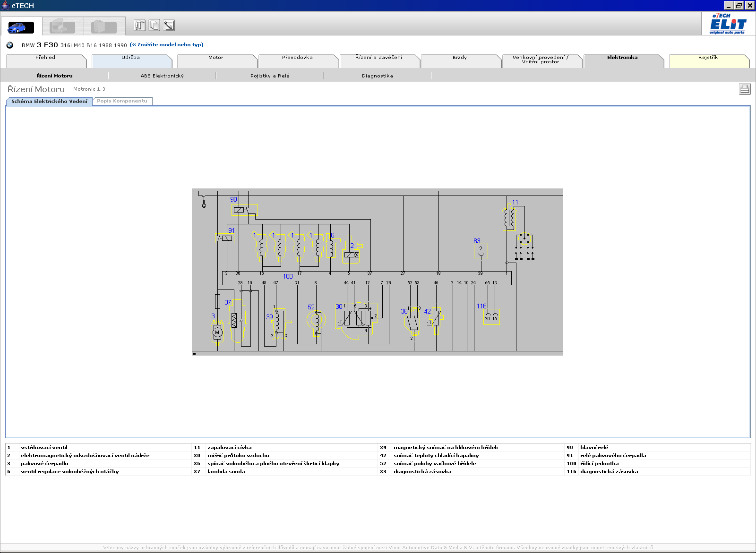
Task: Click the printer icon
Action: pyautogui.click(x=745, y=89)
